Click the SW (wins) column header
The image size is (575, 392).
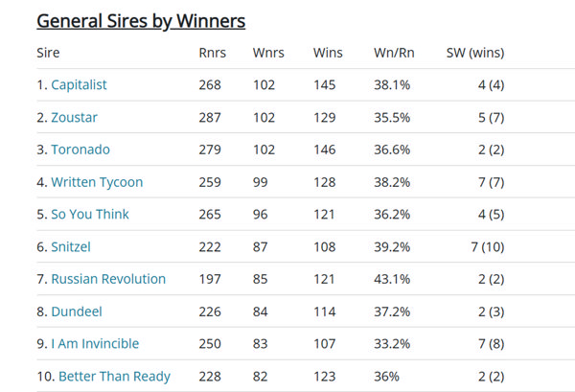click(x=475, y=52)
